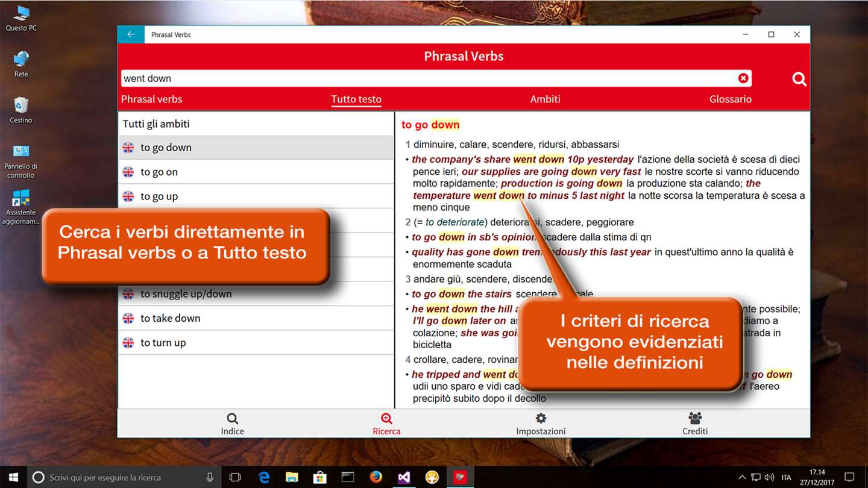Switch to the Phrasal verbs tab

click(x=151, y=99)
